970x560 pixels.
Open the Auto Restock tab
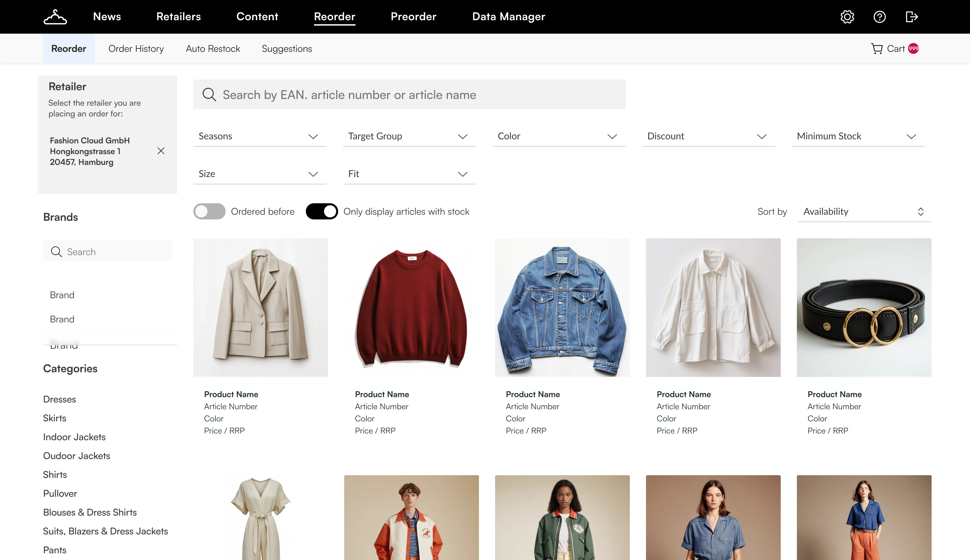pyautogui.click(x=213, y=48)
